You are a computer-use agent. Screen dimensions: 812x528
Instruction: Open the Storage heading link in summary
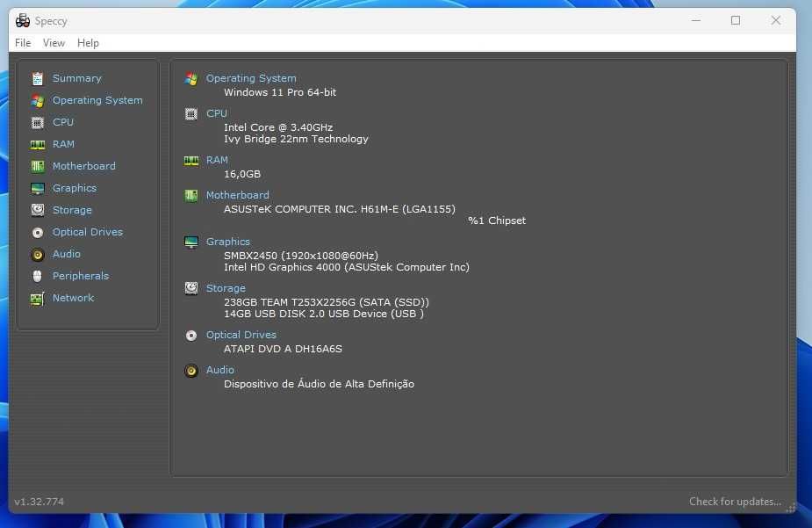tap(226, 289)
